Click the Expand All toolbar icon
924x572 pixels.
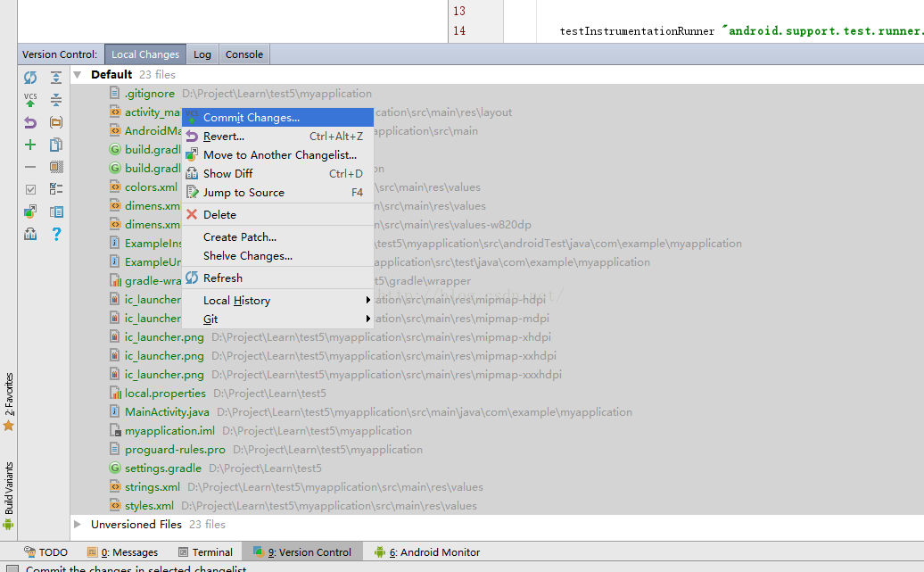56,78
